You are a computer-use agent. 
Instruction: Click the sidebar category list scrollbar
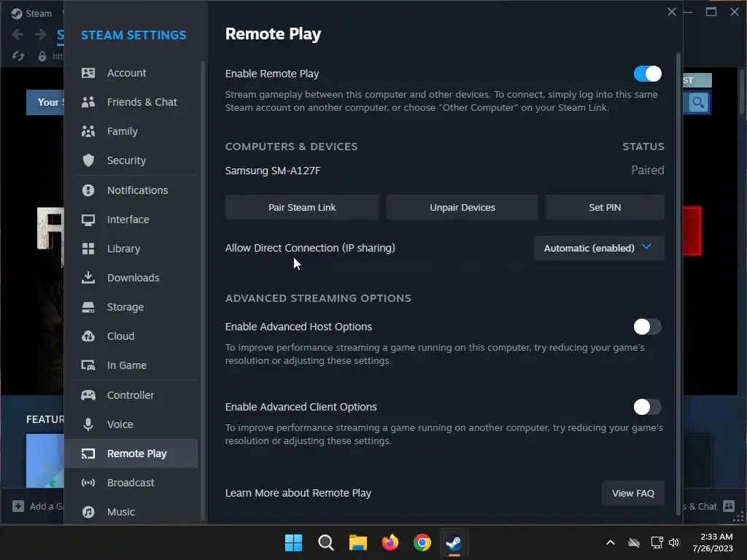[x=203, y=290]
